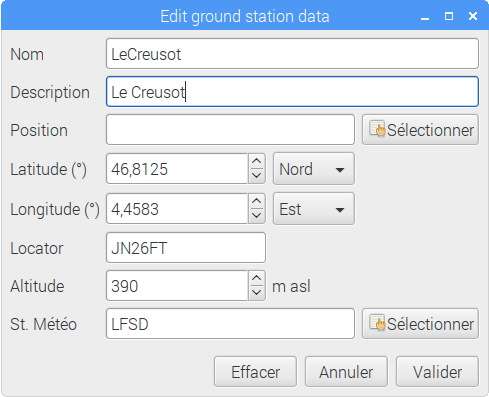
Task: Click the 'Position' label text
Action: coord(39,130)
